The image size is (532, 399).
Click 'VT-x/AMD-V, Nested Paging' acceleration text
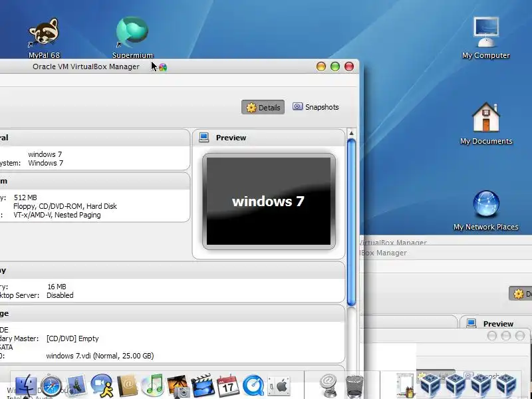(57, 215)
